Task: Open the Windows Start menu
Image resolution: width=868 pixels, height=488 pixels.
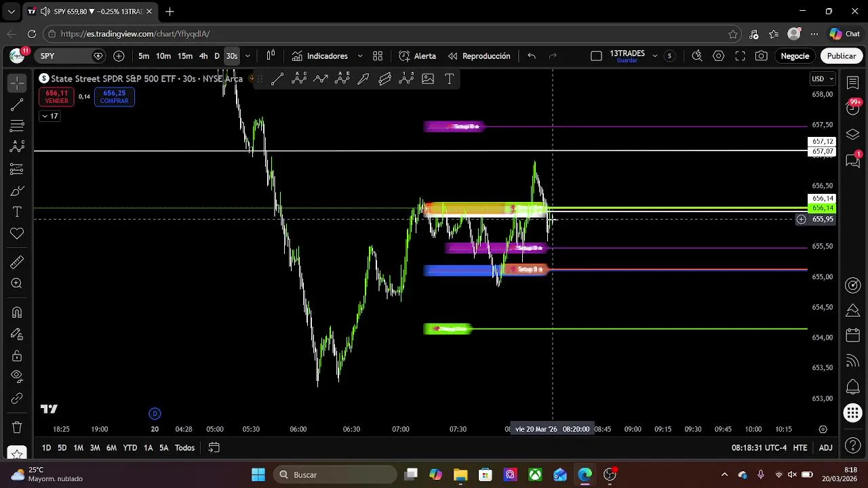Action: tap(258, 474)
